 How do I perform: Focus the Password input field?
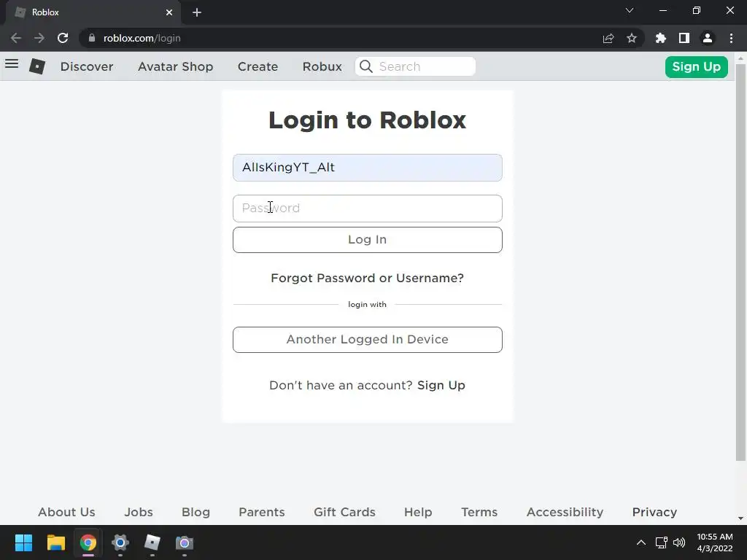tap(368, 209)
